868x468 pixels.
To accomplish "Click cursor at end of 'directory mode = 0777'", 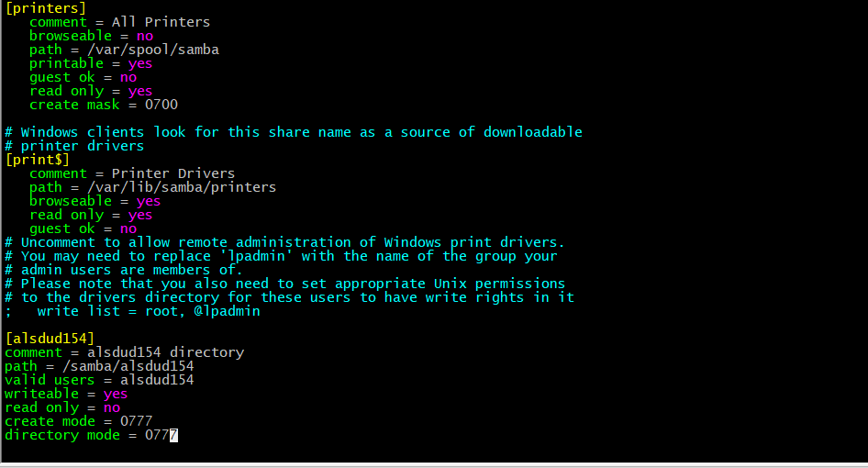I will click(173, 435).
